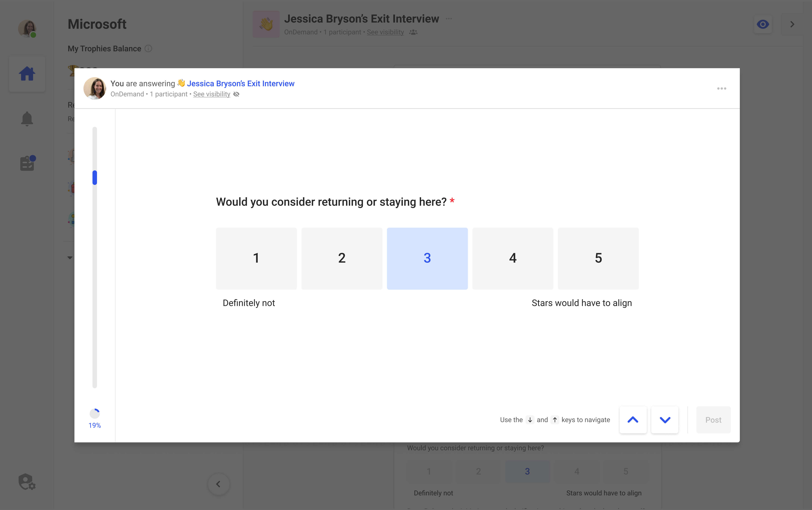Open the tasks clipboard sidebar icon
This screenshot has width=812, height=510.
(28, 163)
